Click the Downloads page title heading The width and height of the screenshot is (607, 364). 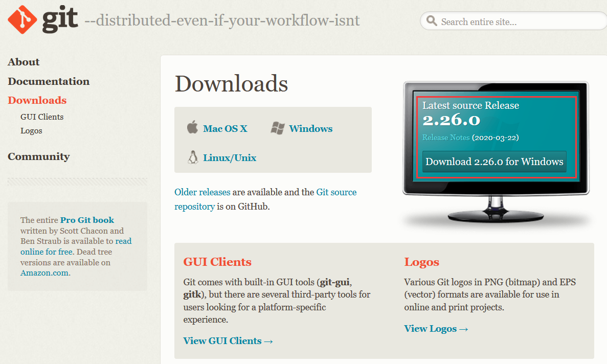point(231,83)
